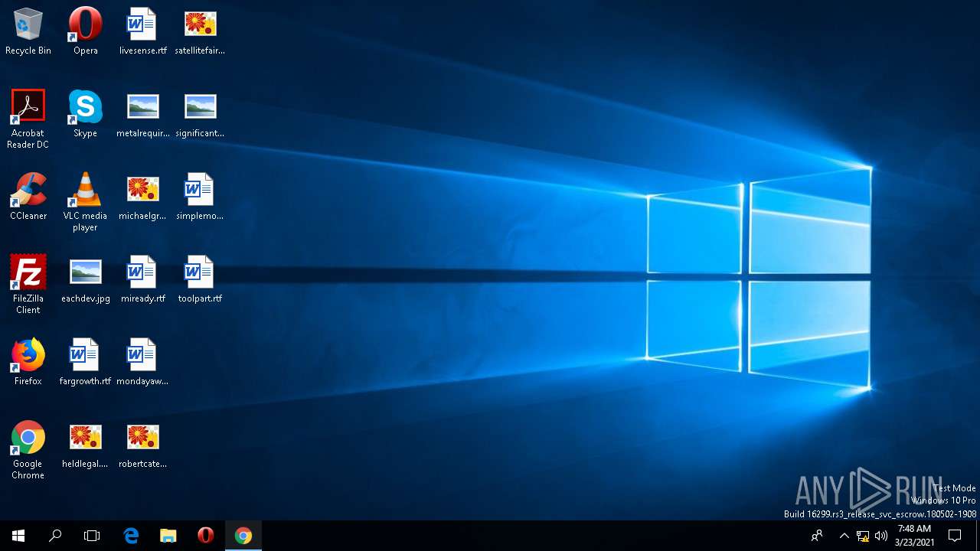The image size is (980, 551).
Task: Select the eachdev.jpg image file
Action: click(x=85, y=279)
